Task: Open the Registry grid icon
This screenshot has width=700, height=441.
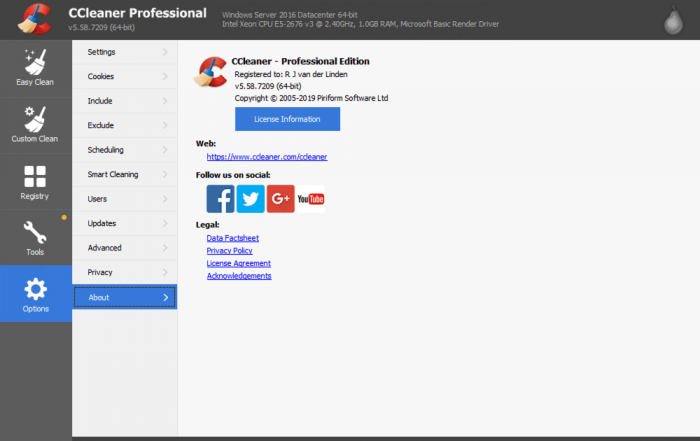Action: [35, 176]
